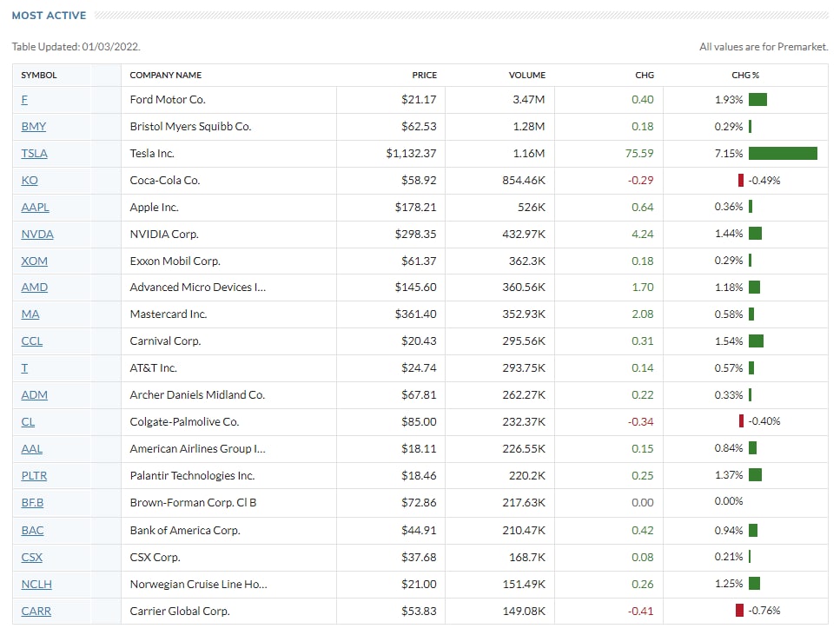Open the XOM symbol link
The height and width of the screenshot is (635, 840).
click(35, 261)
